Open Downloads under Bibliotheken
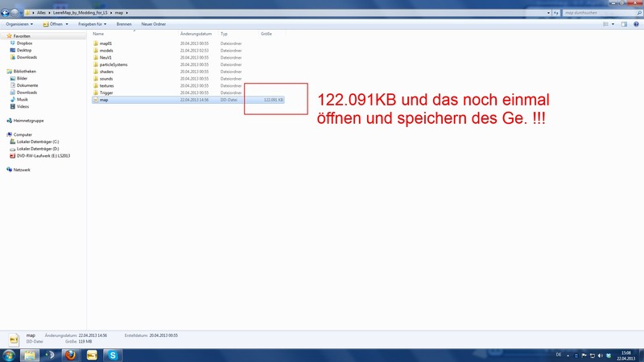 27,93
